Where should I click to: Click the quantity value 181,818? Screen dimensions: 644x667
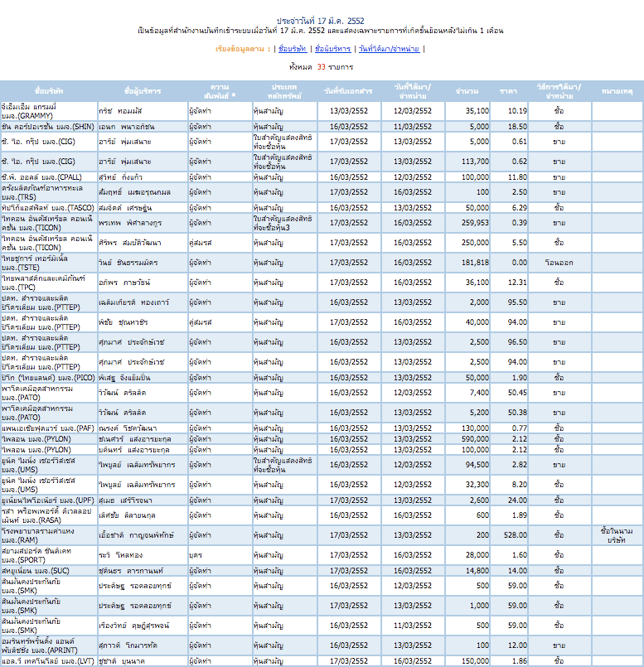coord(476,263)
